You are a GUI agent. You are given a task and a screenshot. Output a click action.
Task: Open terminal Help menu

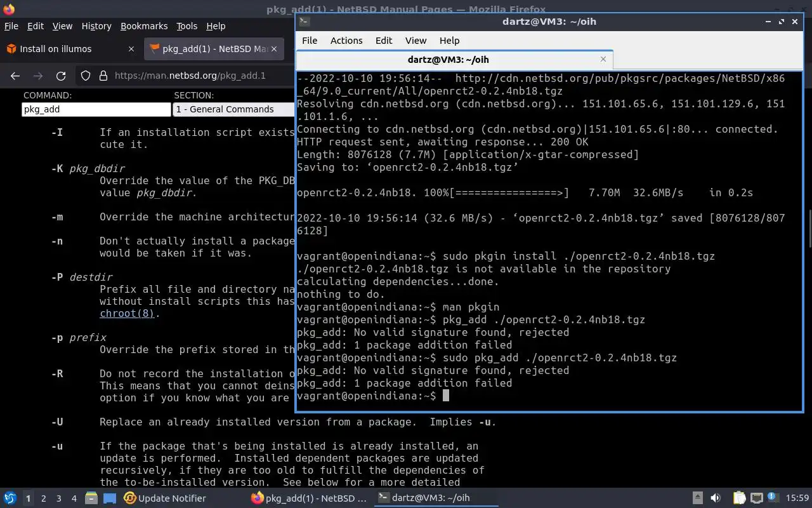click(x=449, y=40)
